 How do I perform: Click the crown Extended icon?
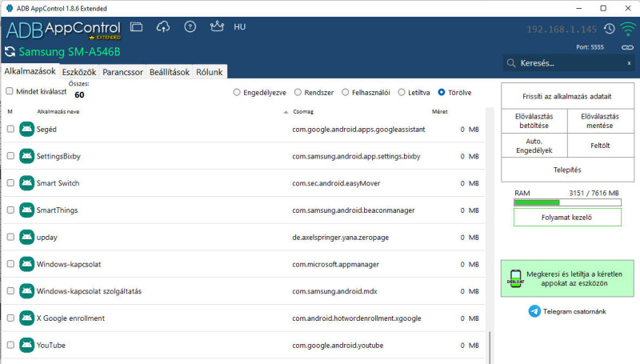(217, 26)
